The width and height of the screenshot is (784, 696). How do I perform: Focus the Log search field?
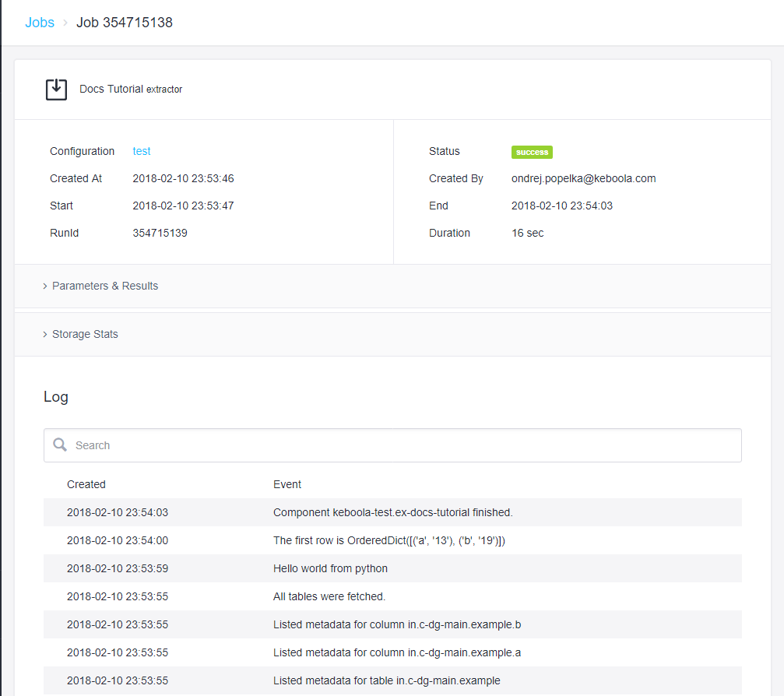coord(392,445)
